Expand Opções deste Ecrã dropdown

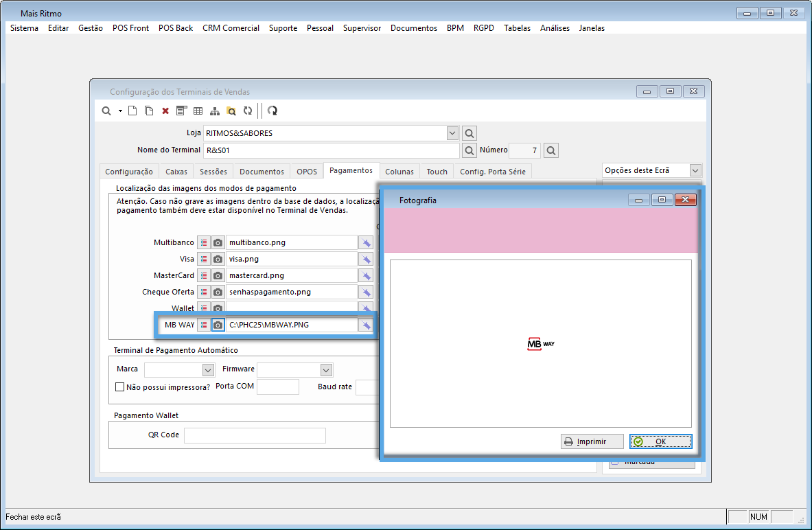click(695, 170)
